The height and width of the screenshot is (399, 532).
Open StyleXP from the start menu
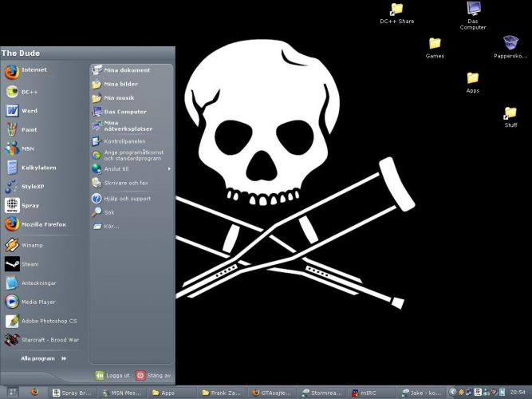32,186
